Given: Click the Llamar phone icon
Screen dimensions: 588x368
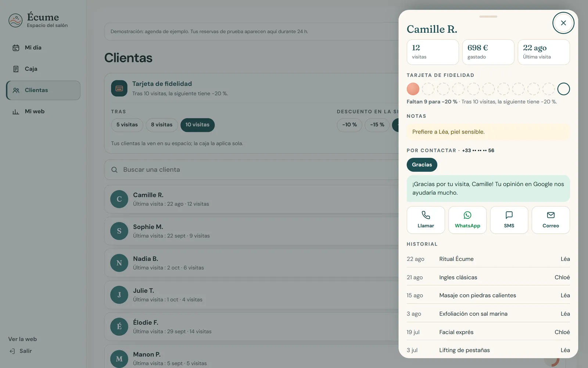Looking at the screenshot, I should click(426, 215).
